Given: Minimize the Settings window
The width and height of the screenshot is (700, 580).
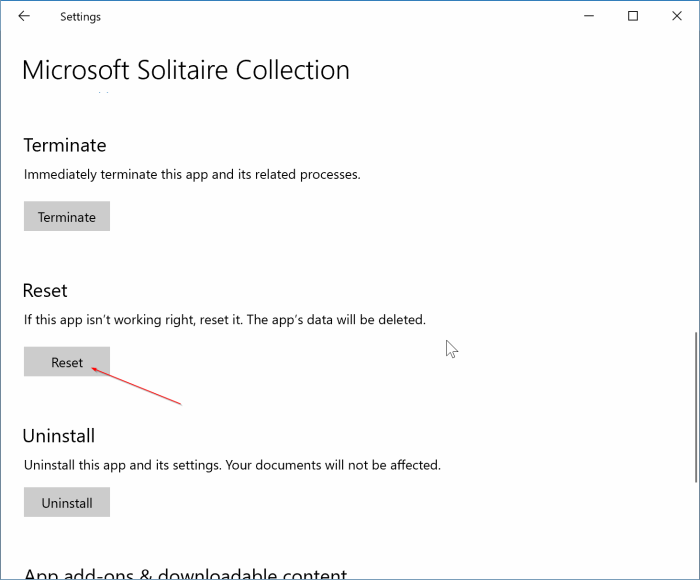Looking at the screenshot, I should [x=589, y=16].
